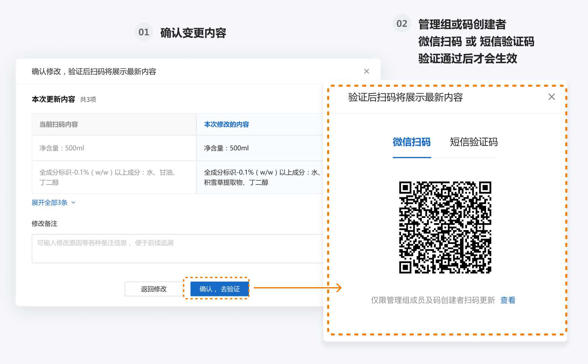Viewport: 588px width, 364px height.
Task: Switch to 短信验证码 tab
Action: 473,142
